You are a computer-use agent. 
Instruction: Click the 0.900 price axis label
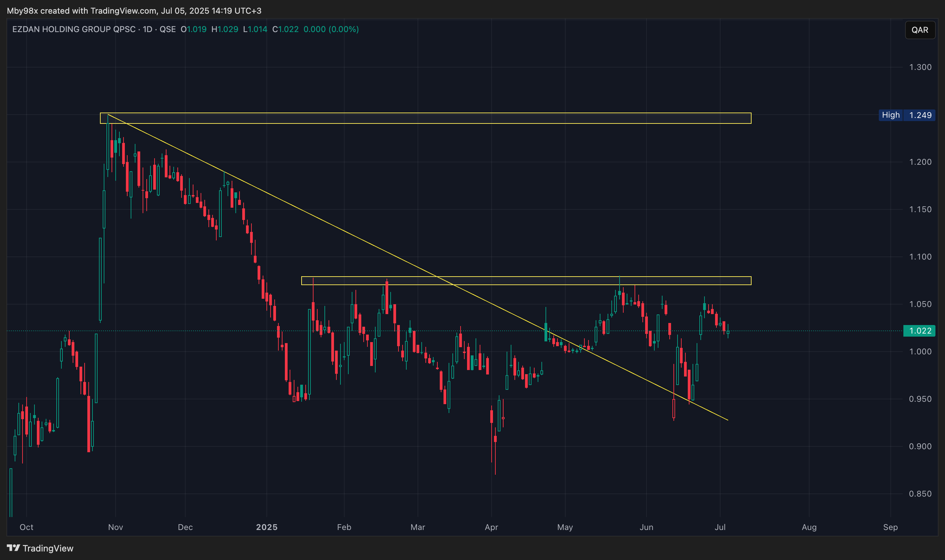tap(920, 446)
